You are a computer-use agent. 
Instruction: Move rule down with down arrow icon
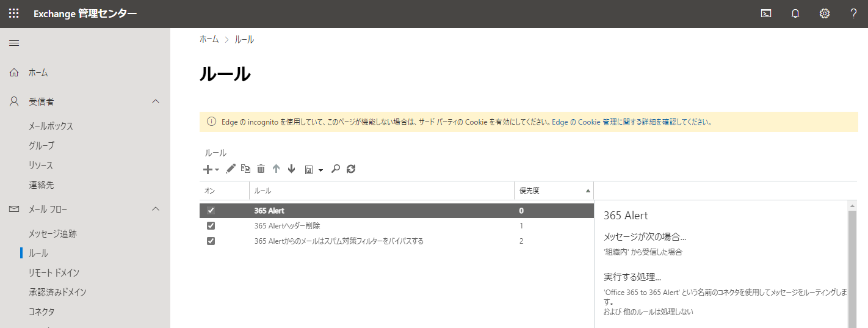click(x=291, y=169)
